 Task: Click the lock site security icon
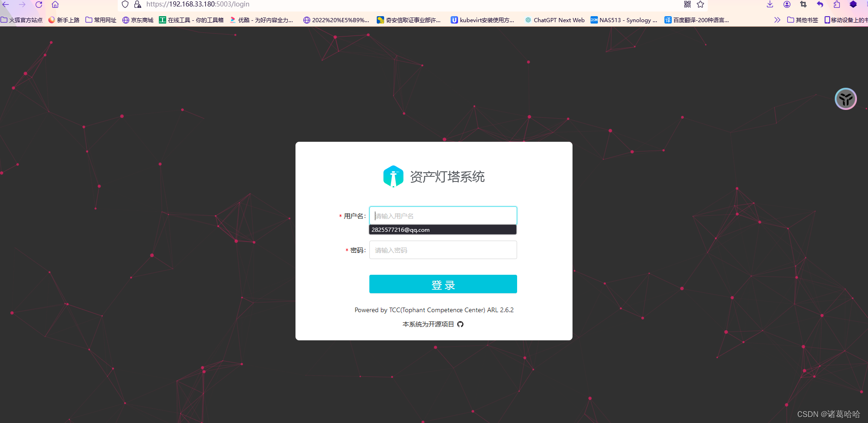(x=138, y=5)
